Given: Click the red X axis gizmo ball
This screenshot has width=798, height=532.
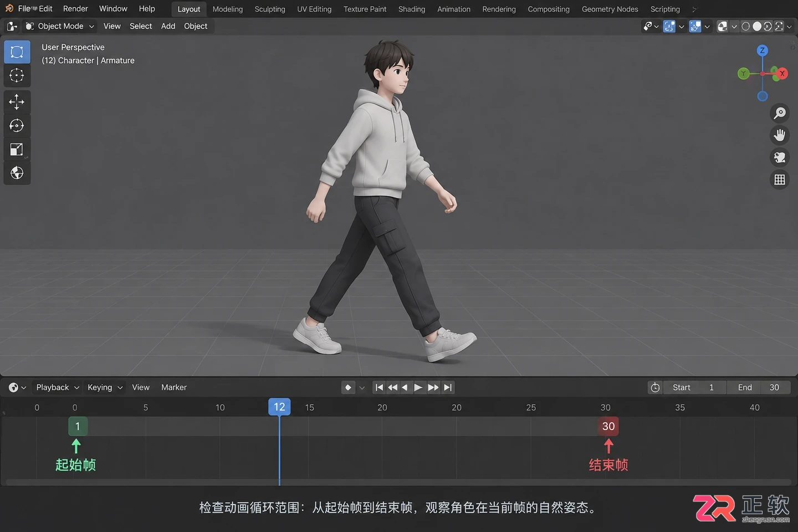Looking at the screenshot, I should pyautogui.click(x=782, y=73).
